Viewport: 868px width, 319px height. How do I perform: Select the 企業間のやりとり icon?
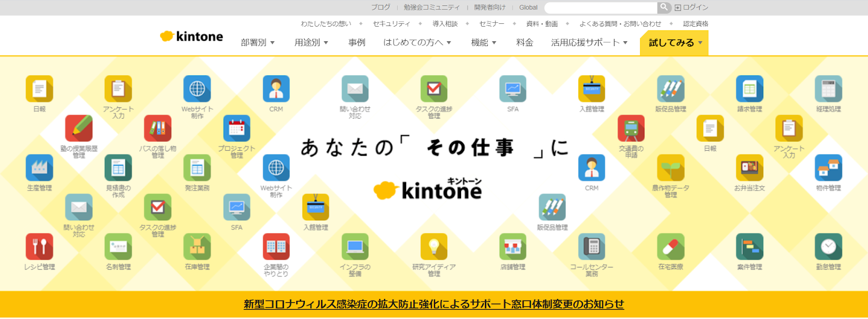(x=276, y=247)
